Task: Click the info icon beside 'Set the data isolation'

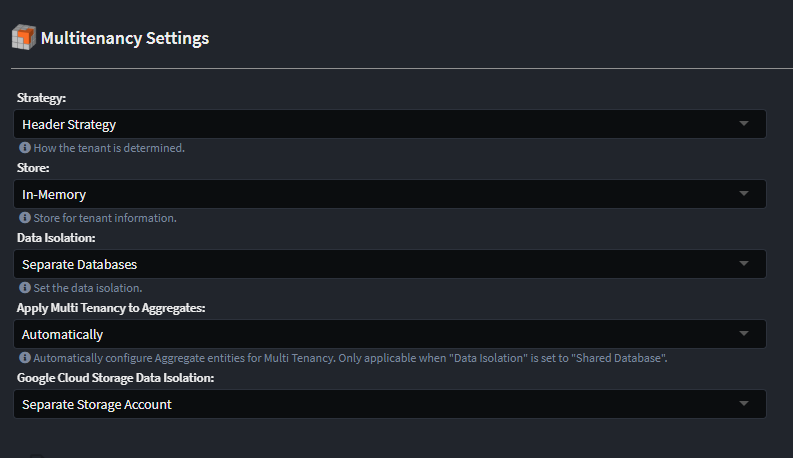Action: (x=25, y=288)
